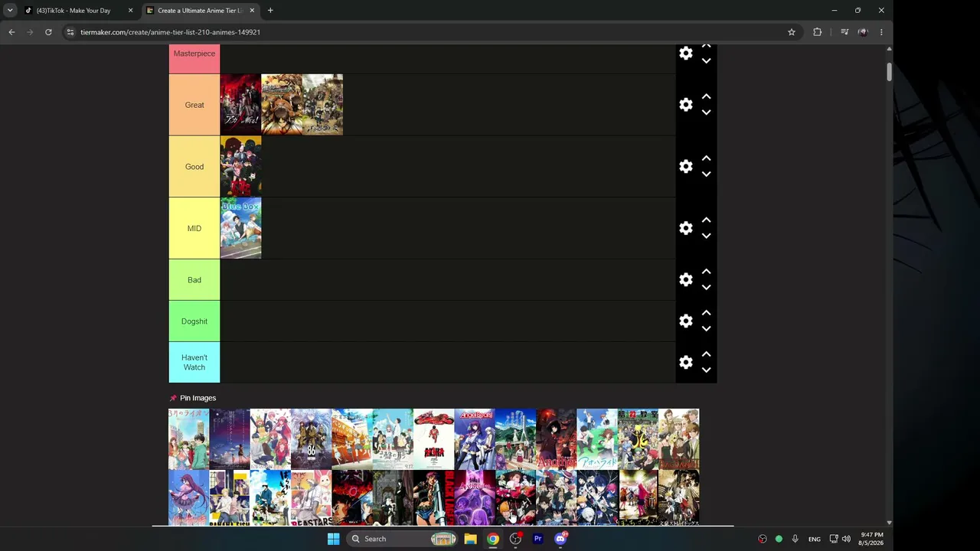980x551 pixels.
Task: Click the Great tier label
Action: 194,105
